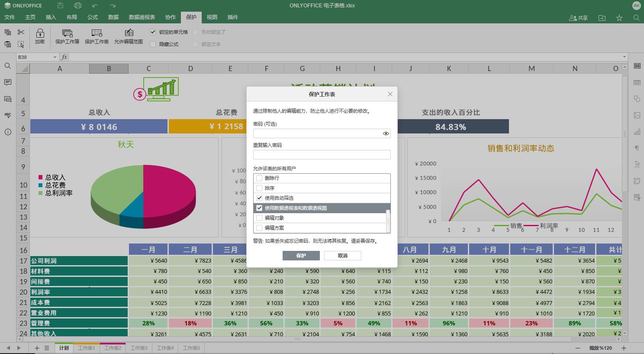
Task: Toggle password visibility with the eye icon
Action: point(386,133)
